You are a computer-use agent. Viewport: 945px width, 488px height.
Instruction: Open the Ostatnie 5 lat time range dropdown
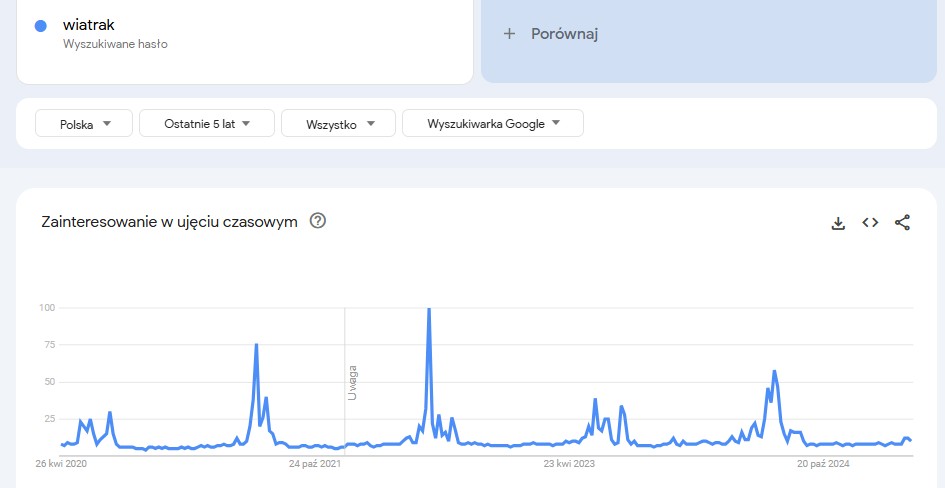207,124
